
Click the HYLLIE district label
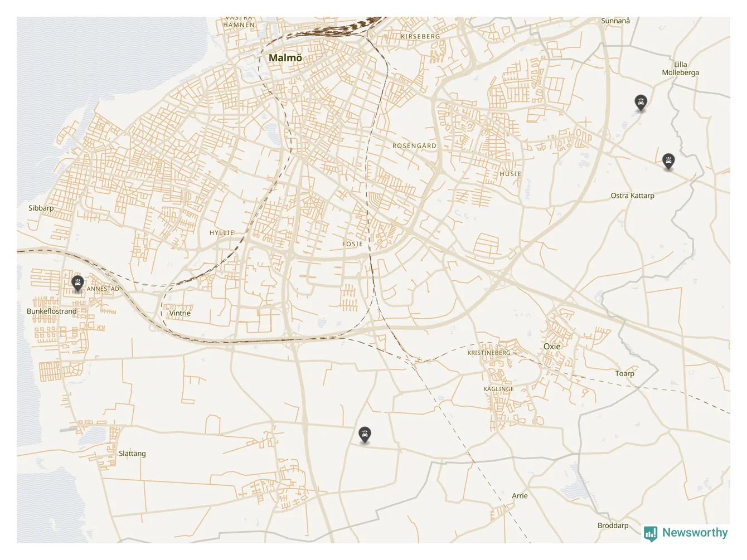pos(222,233)
